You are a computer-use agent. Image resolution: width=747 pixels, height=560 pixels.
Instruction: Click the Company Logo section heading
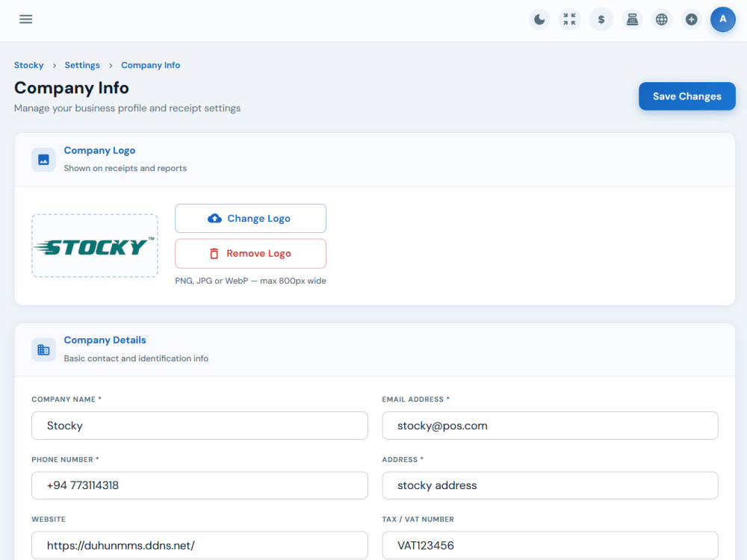(x=99, y=151)
